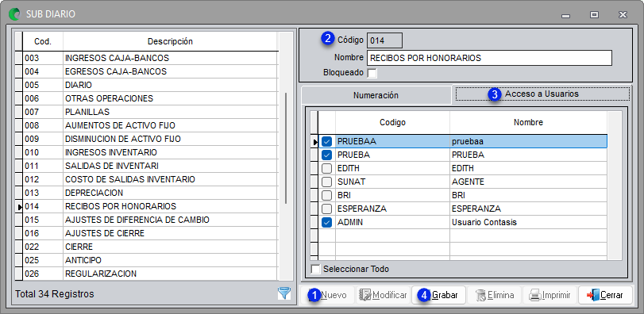Check the SUNAT user checkbox
644x314 pixels.
click(x=327, y=182)
